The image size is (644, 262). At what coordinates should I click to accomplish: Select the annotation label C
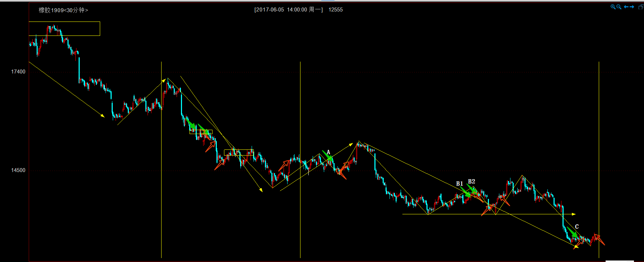click(x=577, y=227)
